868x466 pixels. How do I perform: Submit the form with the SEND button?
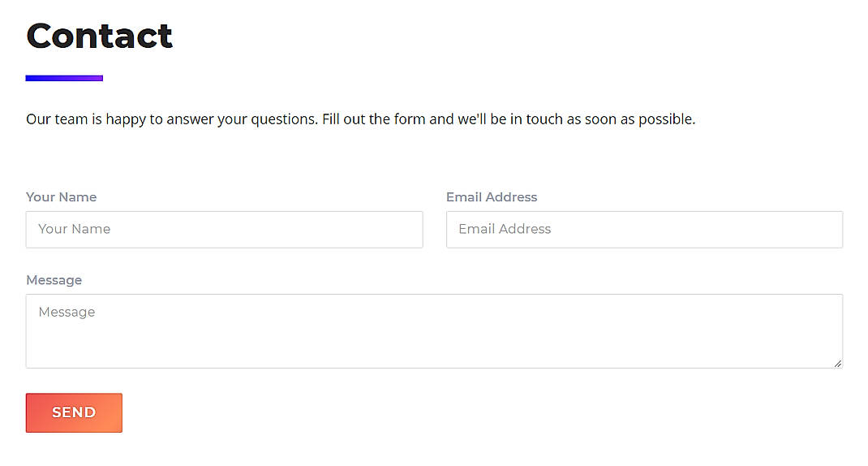click(74, 412)
